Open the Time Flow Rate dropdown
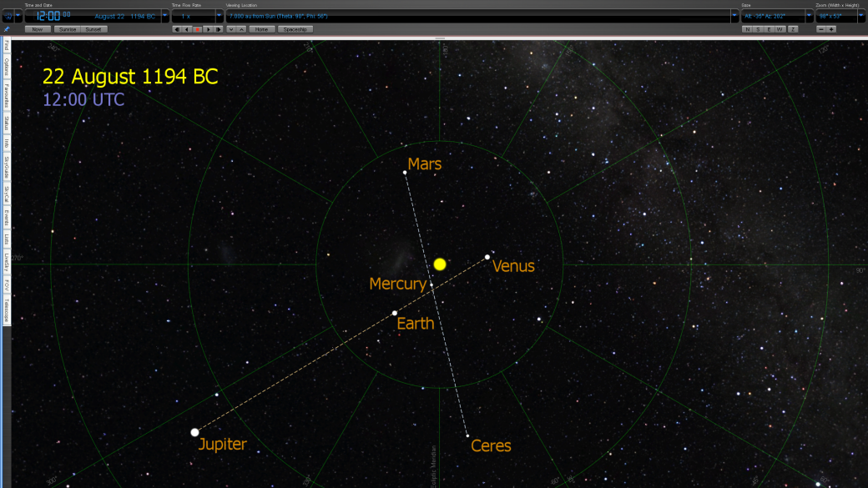 tap(220, 16)
